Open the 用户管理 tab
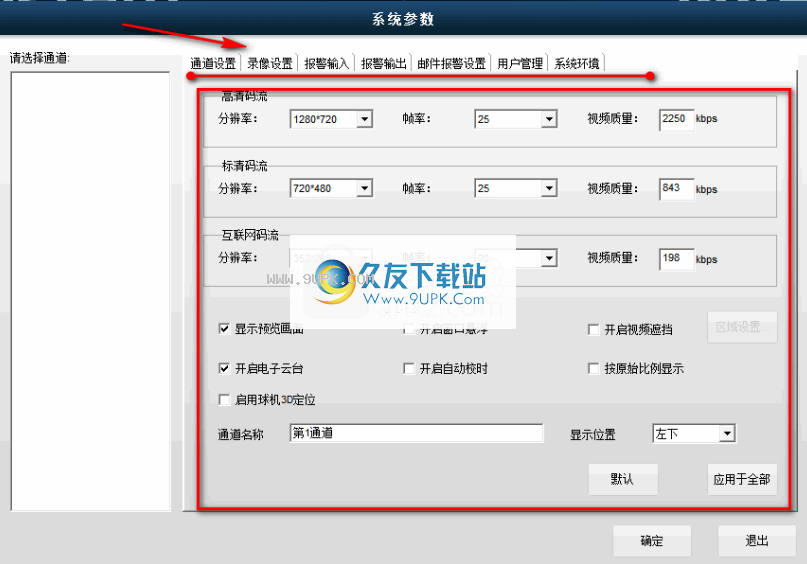The width and height of the screenshot is (807, 564). [x=520, y=63]
